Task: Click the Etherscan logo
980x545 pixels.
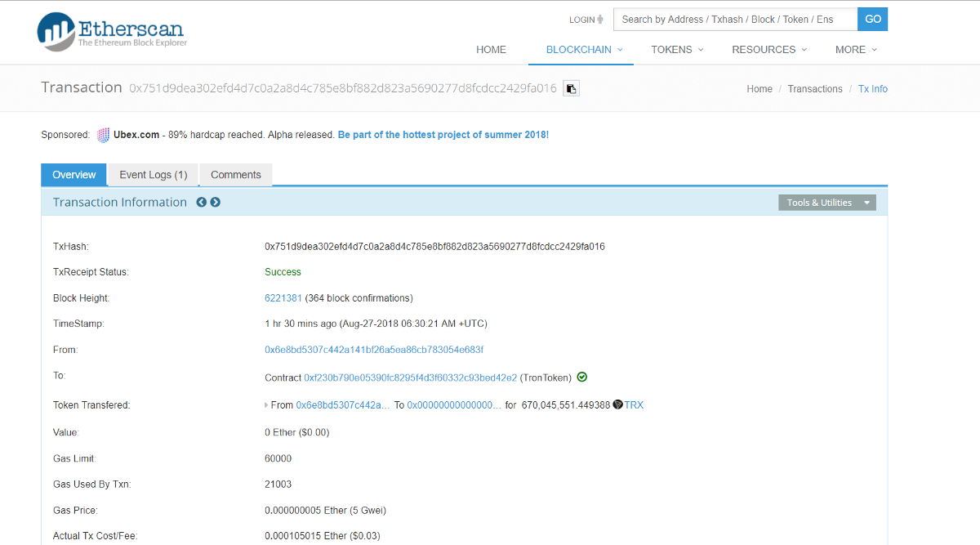Action: [x=112, y=32]
